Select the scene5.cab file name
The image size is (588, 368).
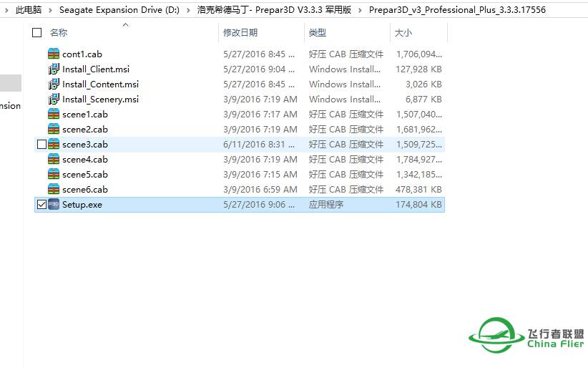click(x=85, y=175)
